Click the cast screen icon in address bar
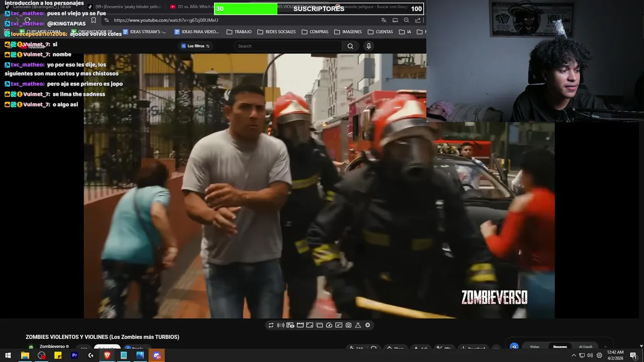This screenshot has width=644, height=362. pyautogui.click(x=395, y=20)
